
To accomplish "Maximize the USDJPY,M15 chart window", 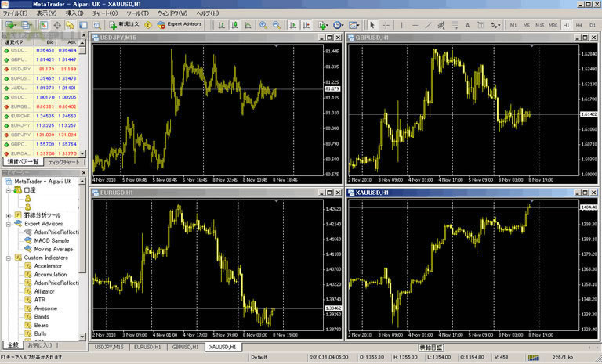I will point(329,38).
